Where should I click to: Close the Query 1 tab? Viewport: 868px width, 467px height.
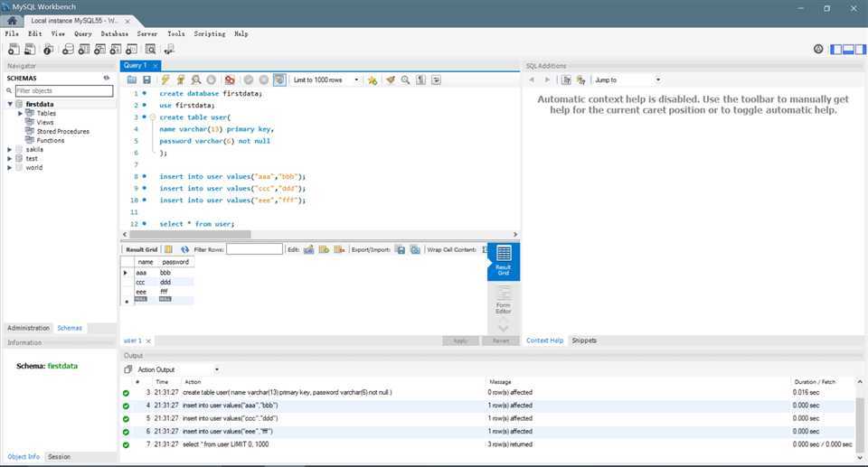(x=156, y=65)
